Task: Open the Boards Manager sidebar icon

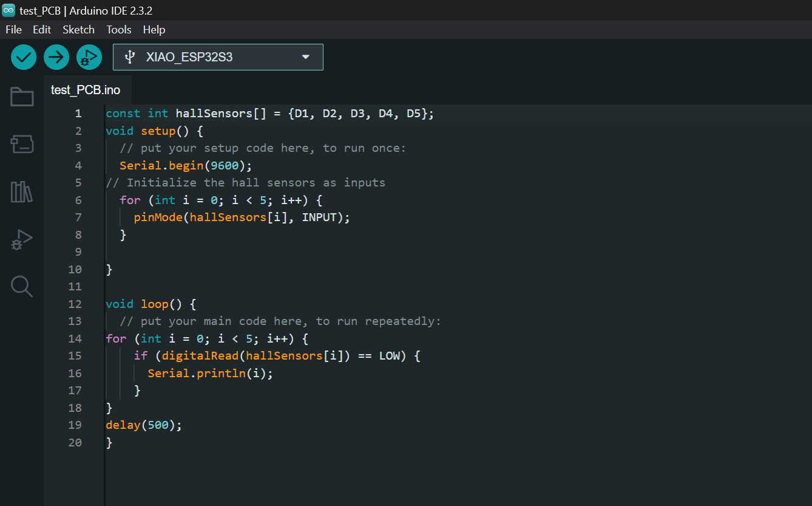Action: (x=22, y=144)
